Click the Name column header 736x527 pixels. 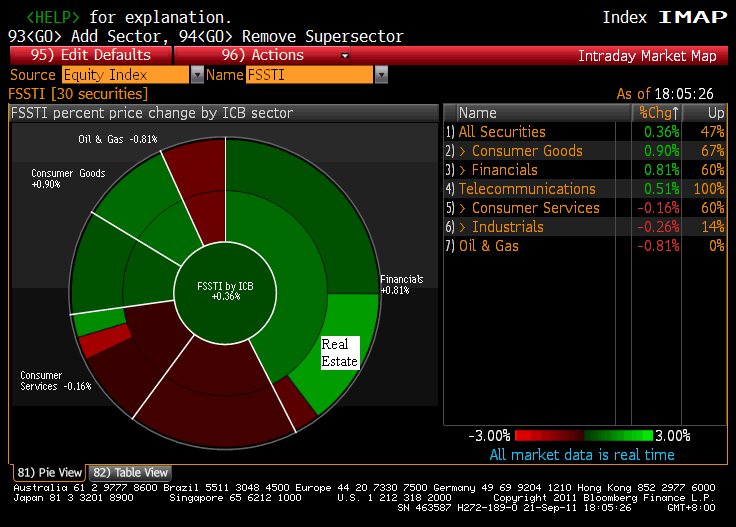[x=478, y=113]
